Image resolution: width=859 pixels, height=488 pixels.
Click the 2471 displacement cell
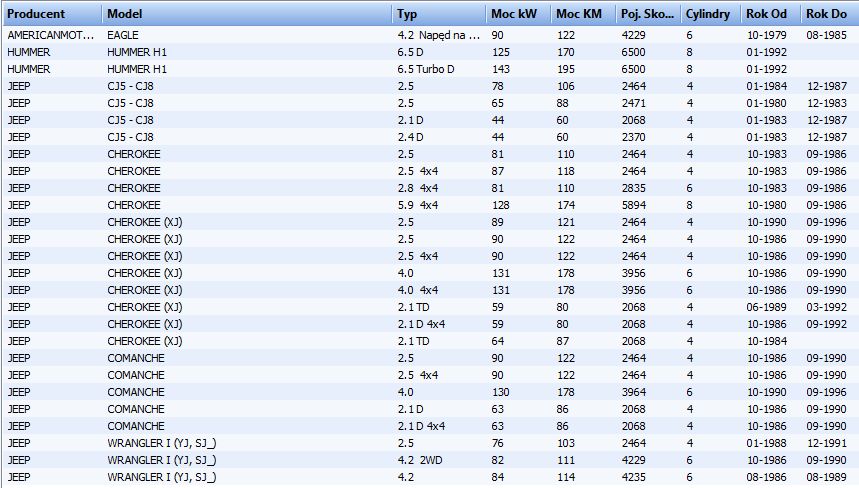[634, 103]
